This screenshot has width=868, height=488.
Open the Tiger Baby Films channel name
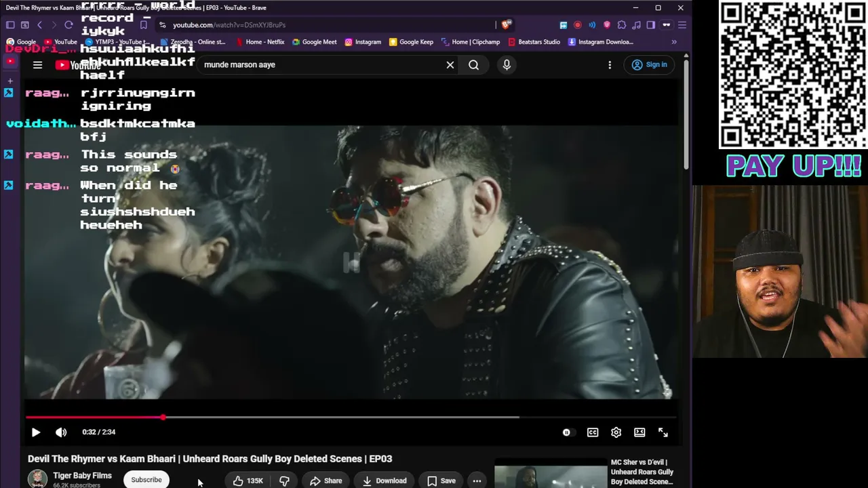(x=82, y=476)
